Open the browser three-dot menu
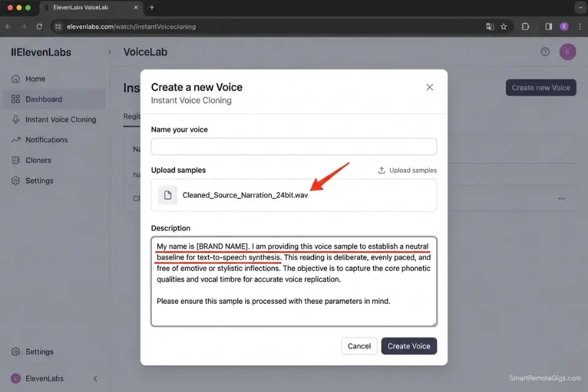 580,26
